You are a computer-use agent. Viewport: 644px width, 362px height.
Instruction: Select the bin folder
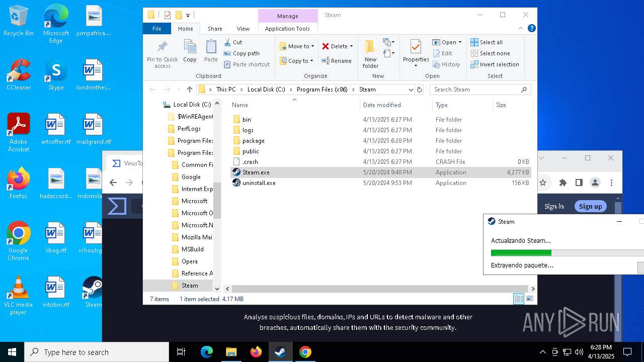[x=381, y=120]
